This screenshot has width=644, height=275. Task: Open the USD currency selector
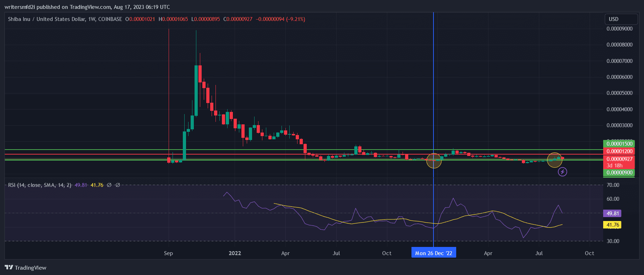pos(621,19)
